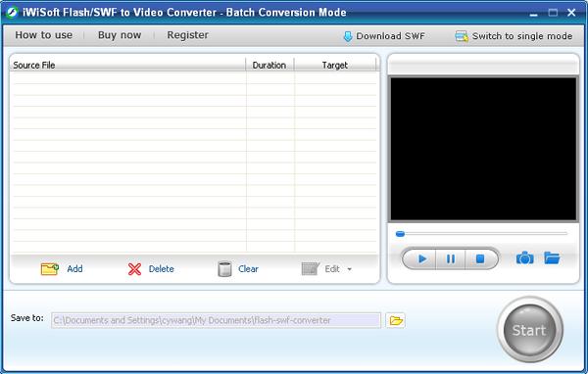The image size is (588, 374).
Task: Open snapshot folder icon in player
Action: click(x=552, y=257)
